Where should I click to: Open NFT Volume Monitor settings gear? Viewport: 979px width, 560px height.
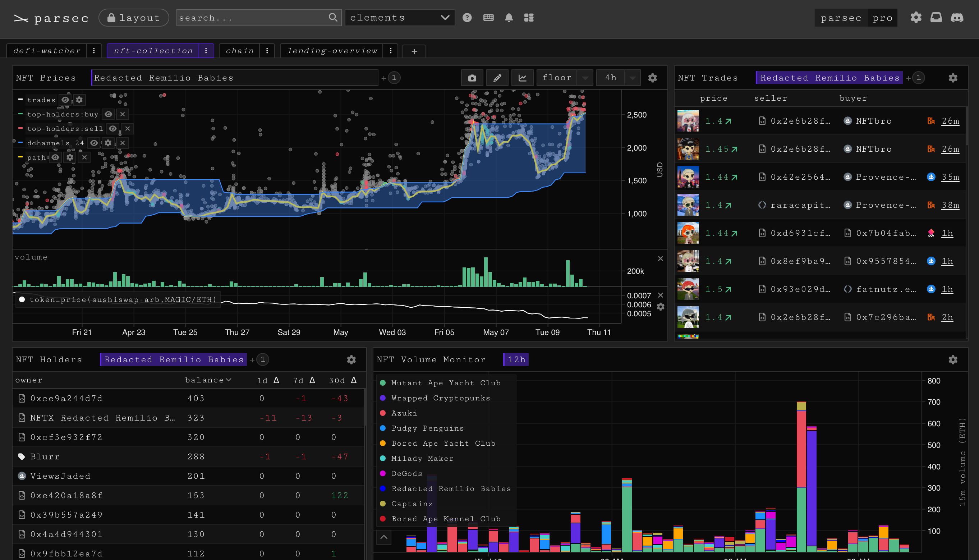pos(952,360)
